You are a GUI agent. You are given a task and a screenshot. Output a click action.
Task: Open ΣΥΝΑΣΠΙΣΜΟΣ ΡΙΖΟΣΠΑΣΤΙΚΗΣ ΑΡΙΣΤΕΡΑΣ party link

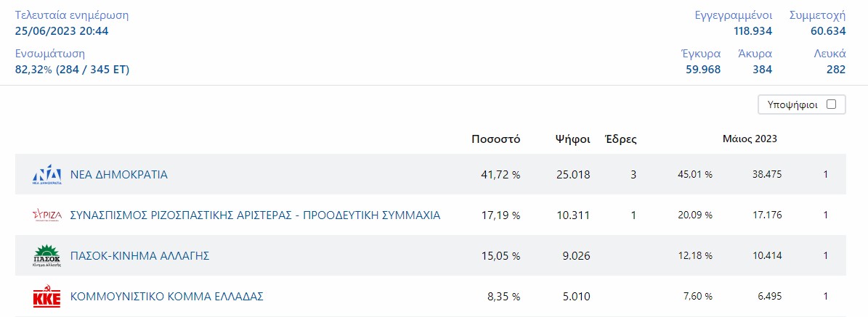coord(255,215)
